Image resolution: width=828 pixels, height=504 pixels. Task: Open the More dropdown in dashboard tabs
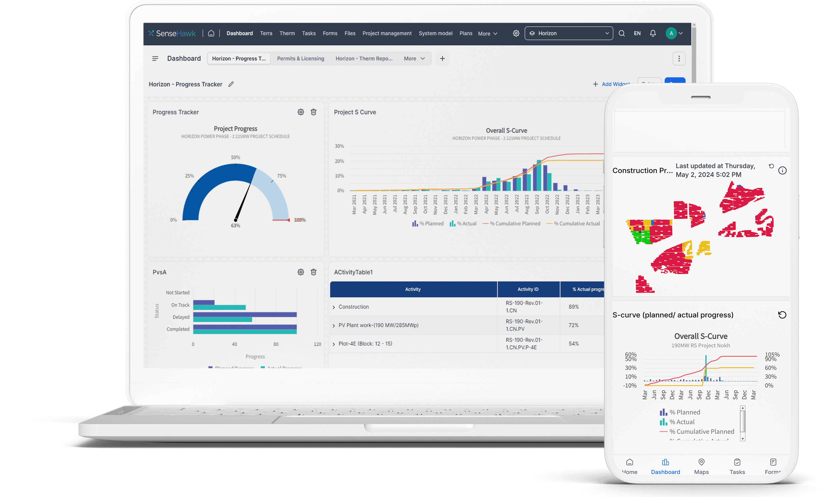(413, 58)
